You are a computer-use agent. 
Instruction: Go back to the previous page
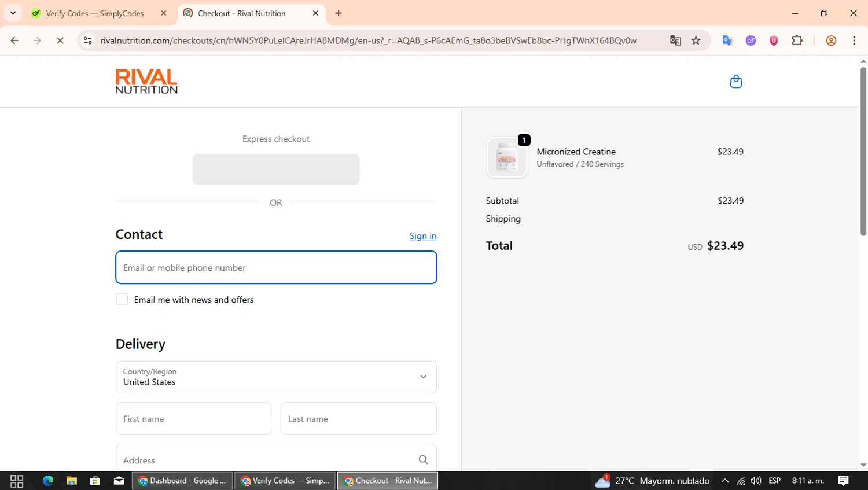(14, 40)
